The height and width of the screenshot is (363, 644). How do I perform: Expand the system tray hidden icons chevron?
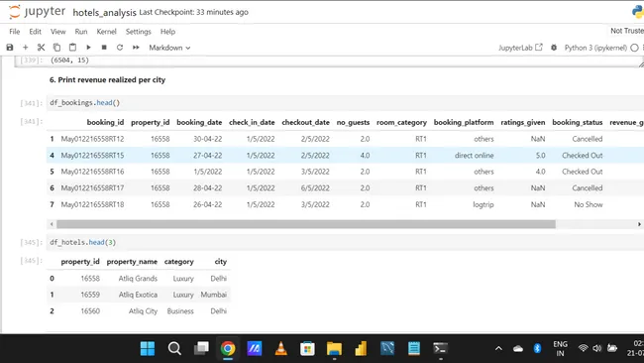click(x=498, y=348)
